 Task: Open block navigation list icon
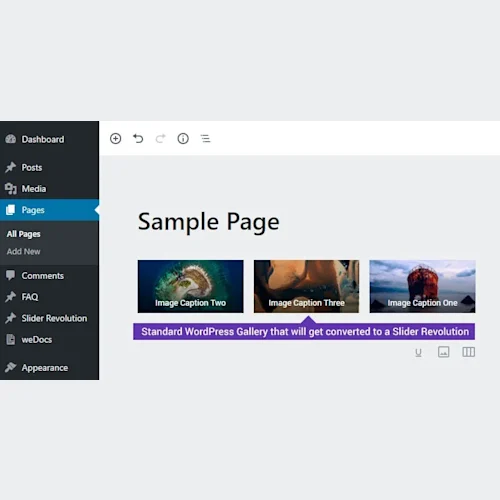[x=205, y=138]
